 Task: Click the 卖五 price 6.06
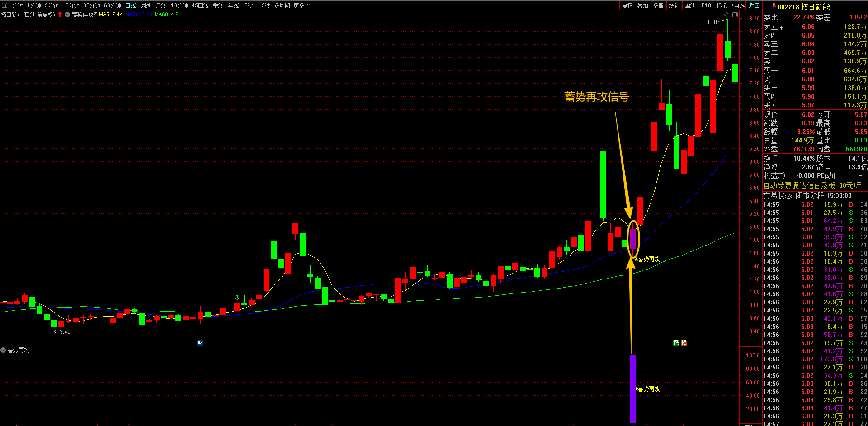click(808, 27)
